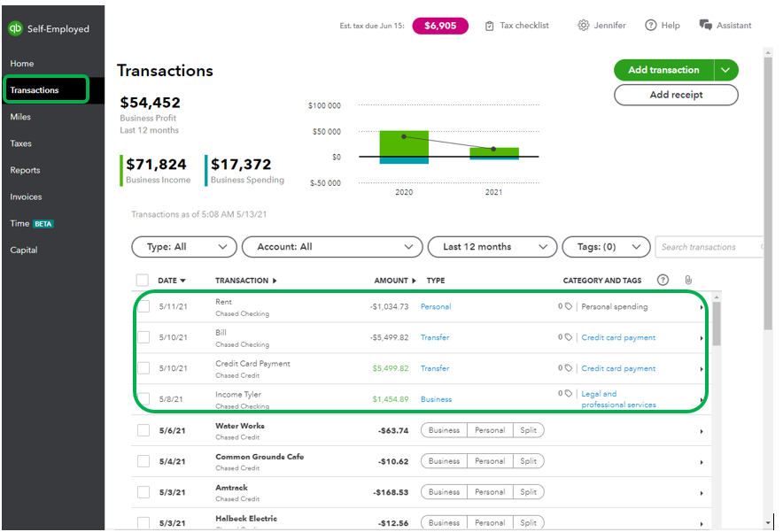
Task: Go to Home in the sidebar
Action: (22, 64)
